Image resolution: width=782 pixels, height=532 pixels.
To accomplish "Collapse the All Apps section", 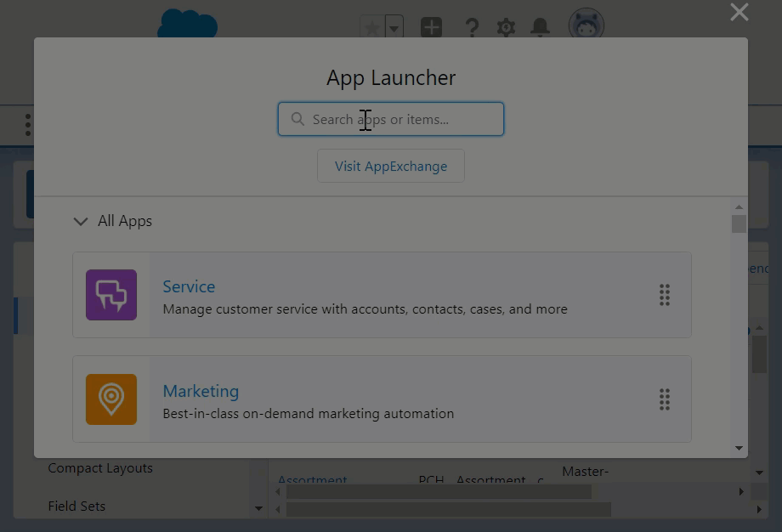I will [x=81, y=221].
